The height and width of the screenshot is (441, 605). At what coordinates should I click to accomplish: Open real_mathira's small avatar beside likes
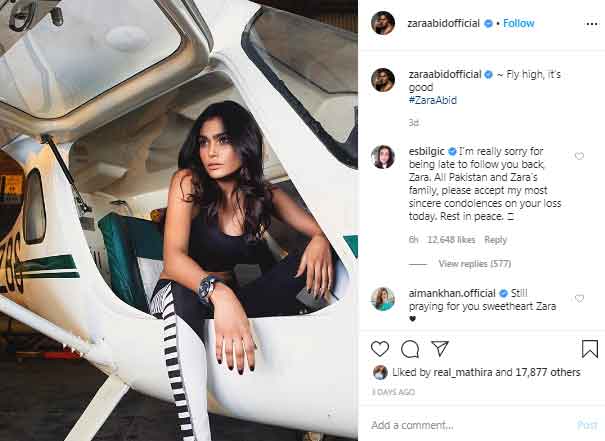click(x=380, y=372)
